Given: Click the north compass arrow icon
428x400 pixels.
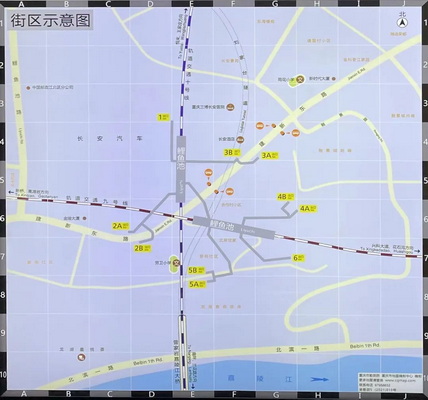Looking at the screenshot, I should (402, 23).
